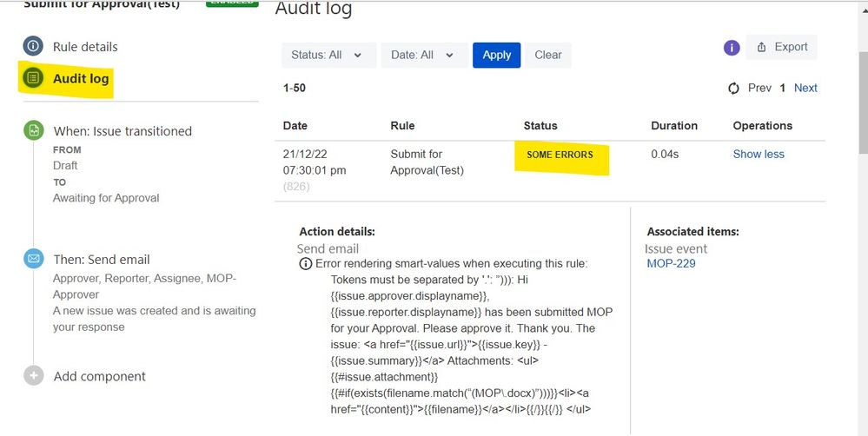Click the Submit for Approval(Test) rule cell
This screenshot has height=436, width=868.
pos(427,162)
